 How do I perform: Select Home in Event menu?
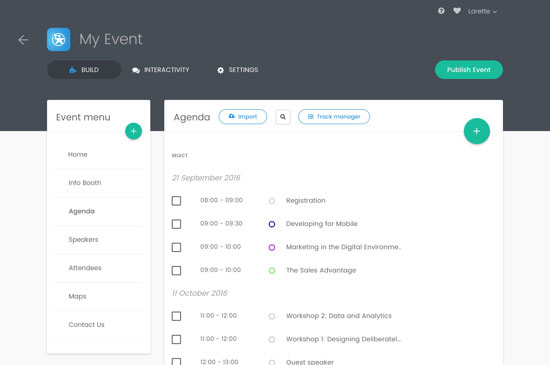pos(78,155)
